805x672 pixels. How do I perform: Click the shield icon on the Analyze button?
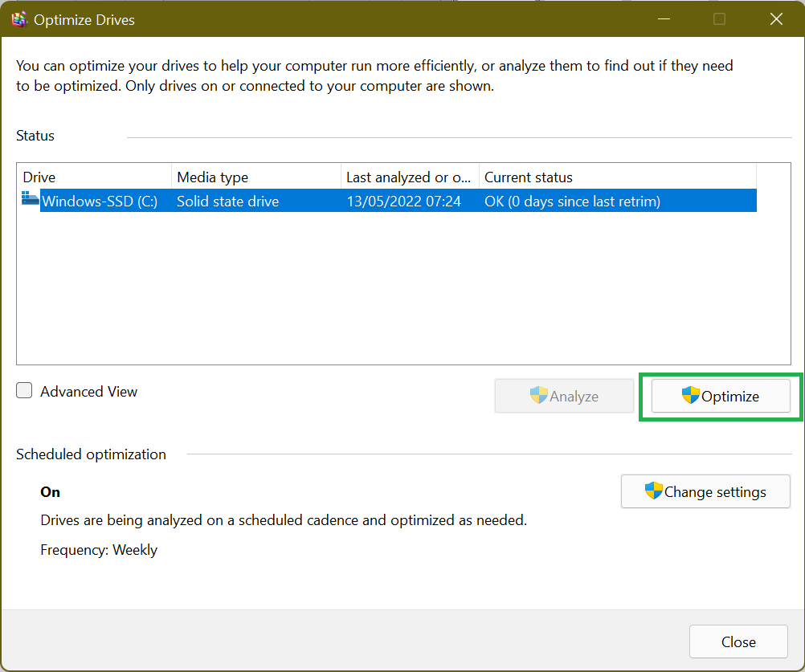click(538, 396)
